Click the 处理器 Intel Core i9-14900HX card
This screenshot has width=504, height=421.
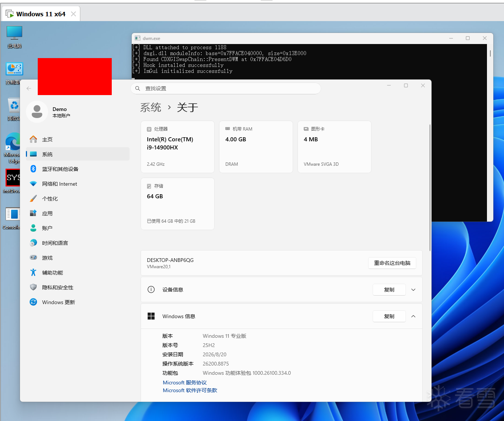[178, 147]
